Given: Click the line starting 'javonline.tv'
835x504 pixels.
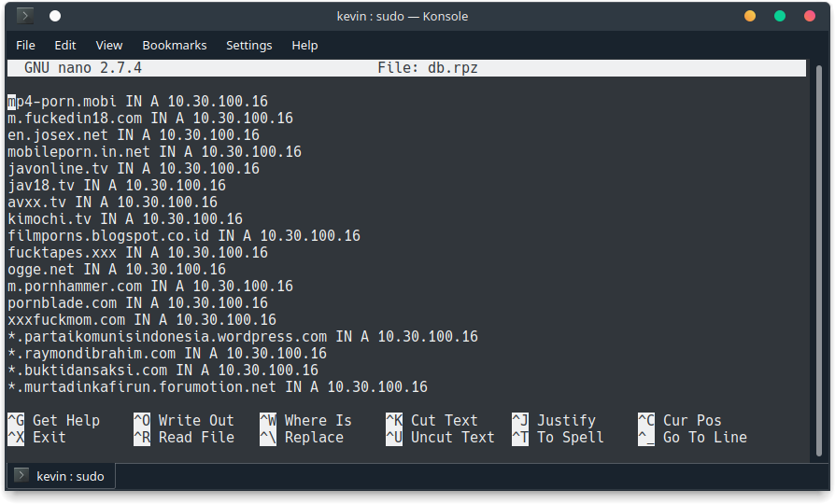Looking at the screenshot, I should click(x=134, y=168).
